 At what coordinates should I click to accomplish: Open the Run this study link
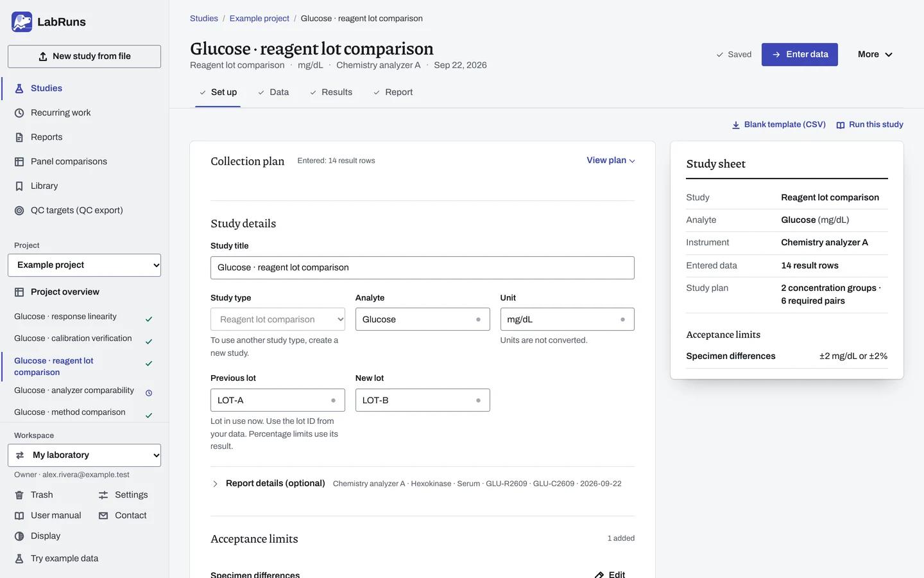coord(869,125)
